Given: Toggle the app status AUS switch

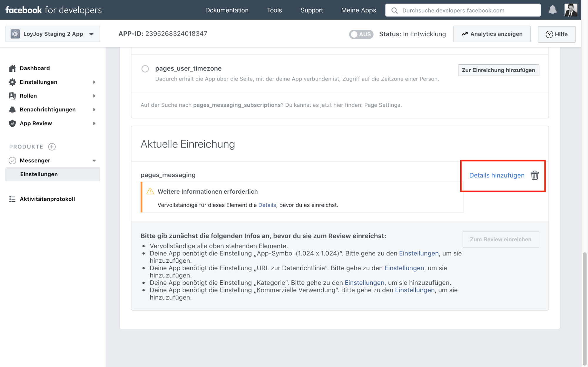Looking at the screenshot, I should [x=361, y=34].
